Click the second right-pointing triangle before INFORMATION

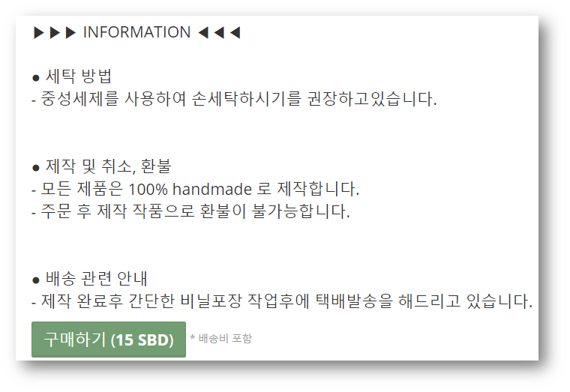point(55,33)
